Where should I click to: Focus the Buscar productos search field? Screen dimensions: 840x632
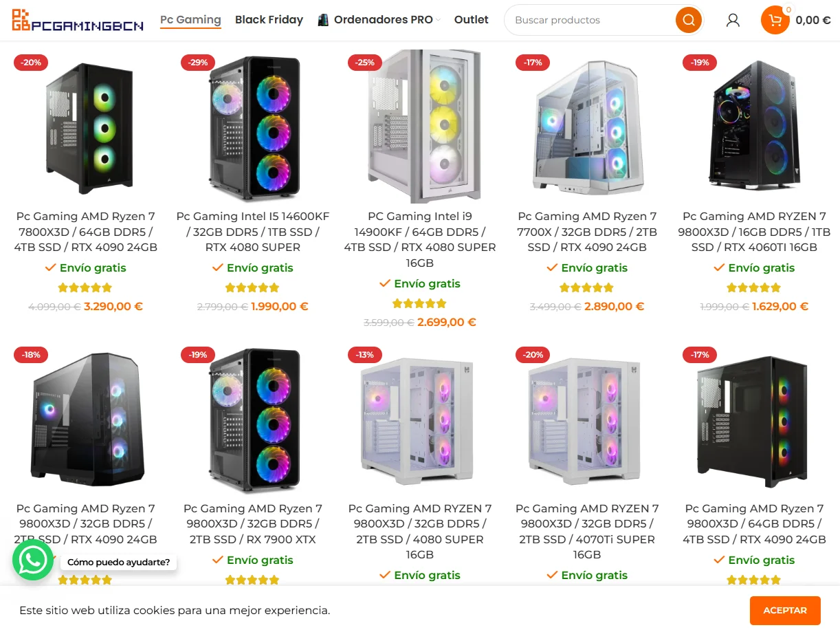pyautogui.click(x=591, y=20)
